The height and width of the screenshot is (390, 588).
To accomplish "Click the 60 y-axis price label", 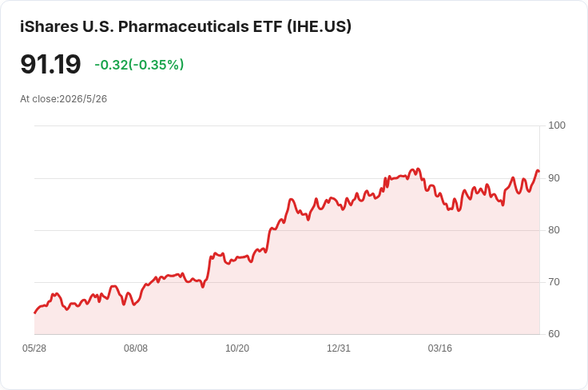I will [x=554, y=334].
